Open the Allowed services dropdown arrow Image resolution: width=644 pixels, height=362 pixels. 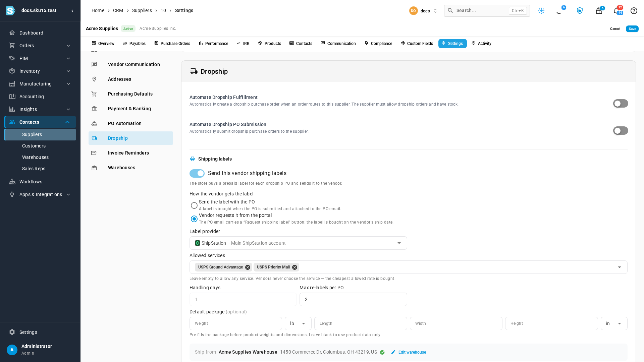(x=620, y=267)
